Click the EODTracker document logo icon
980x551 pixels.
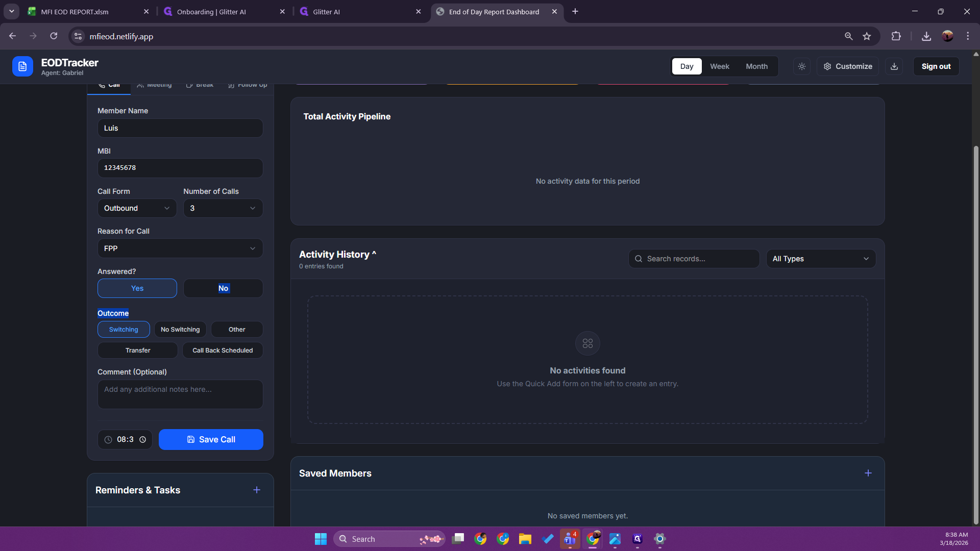[22, 66]
